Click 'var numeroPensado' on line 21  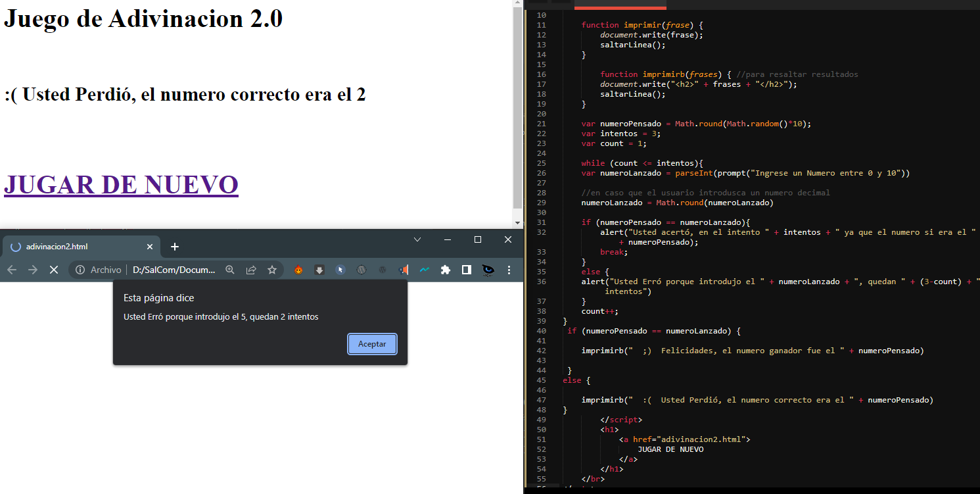[621, 124]
